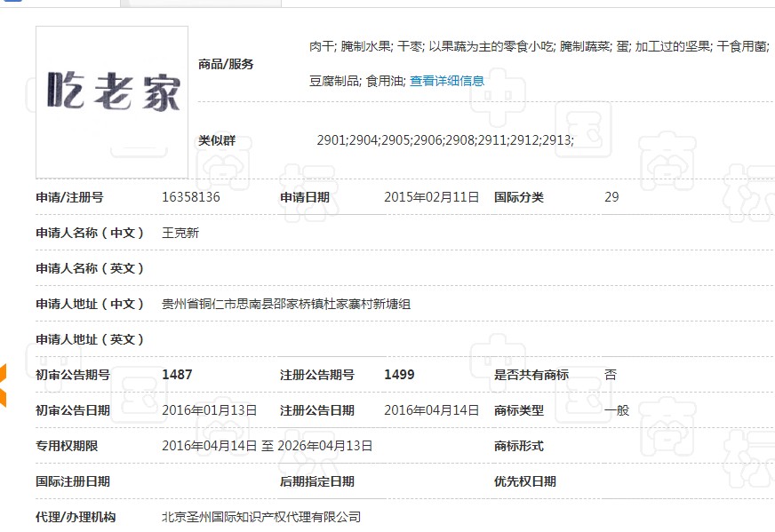Click registration announcement issue 1499
Image resolution: width=775 pixels, height=532 pixels.
[x=399, y=375]
